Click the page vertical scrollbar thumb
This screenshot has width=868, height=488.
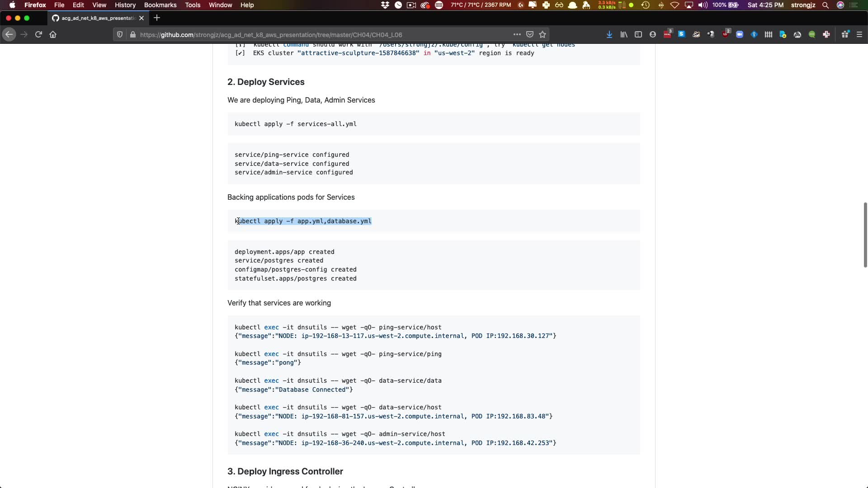click(865, 235)
